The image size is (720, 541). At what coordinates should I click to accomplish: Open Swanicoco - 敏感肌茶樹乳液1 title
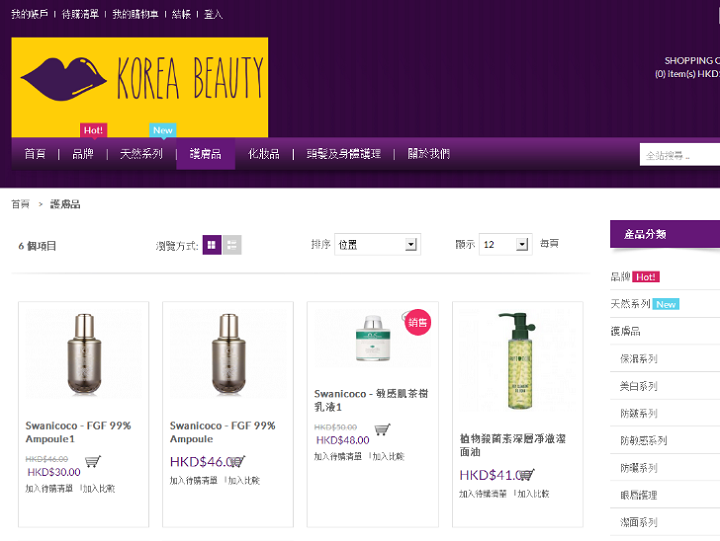click(x=371, y=400)
